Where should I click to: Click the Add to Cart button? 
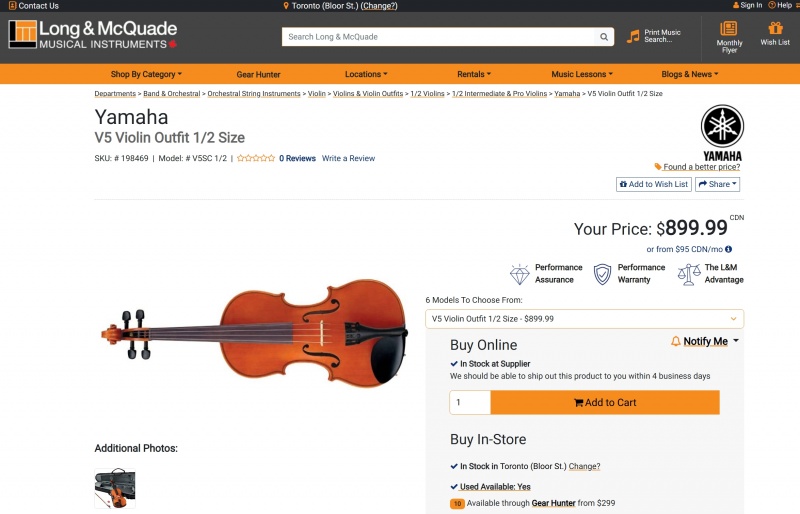pos(605,402)
